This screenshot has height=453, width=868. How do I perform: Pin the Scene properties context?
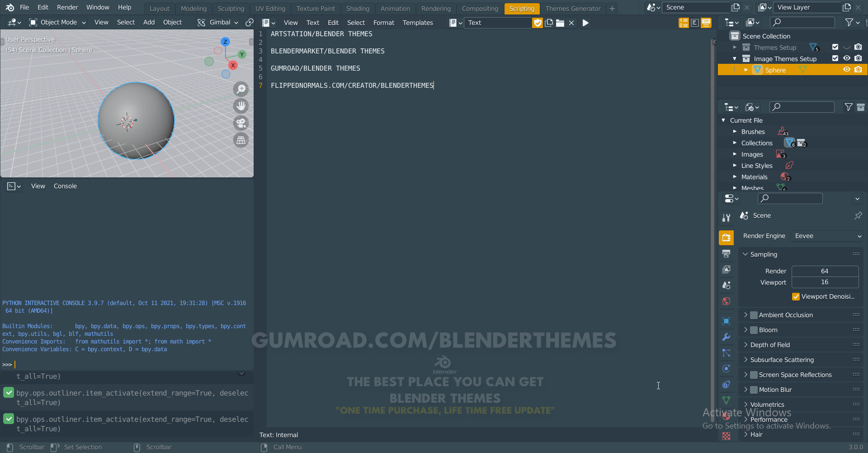[x=858, y=216]
